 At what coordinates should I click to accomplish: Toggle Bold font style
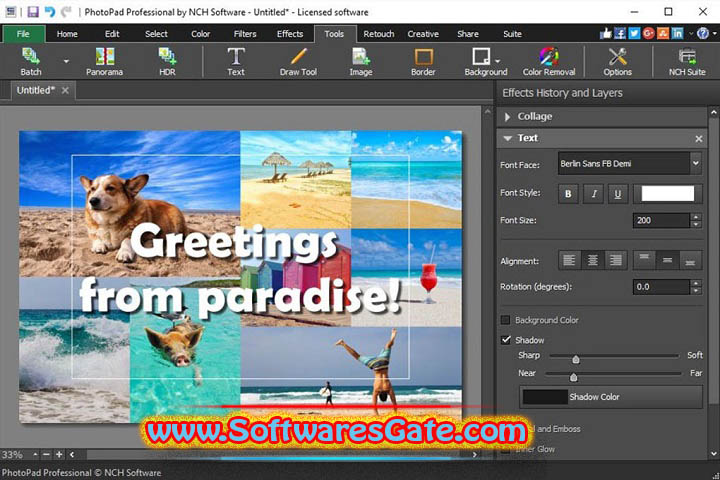(568, 194)
